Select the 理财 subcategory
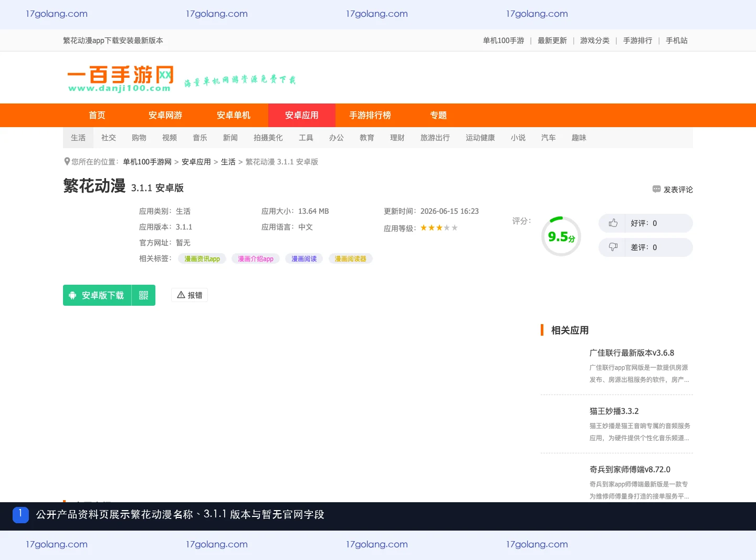This screenshot has height=560, width=756. (397, 138)
